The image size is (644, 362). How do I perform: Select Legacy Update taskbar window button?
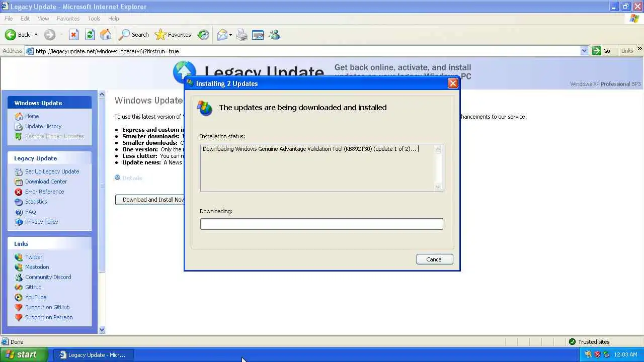pos(93,355)
